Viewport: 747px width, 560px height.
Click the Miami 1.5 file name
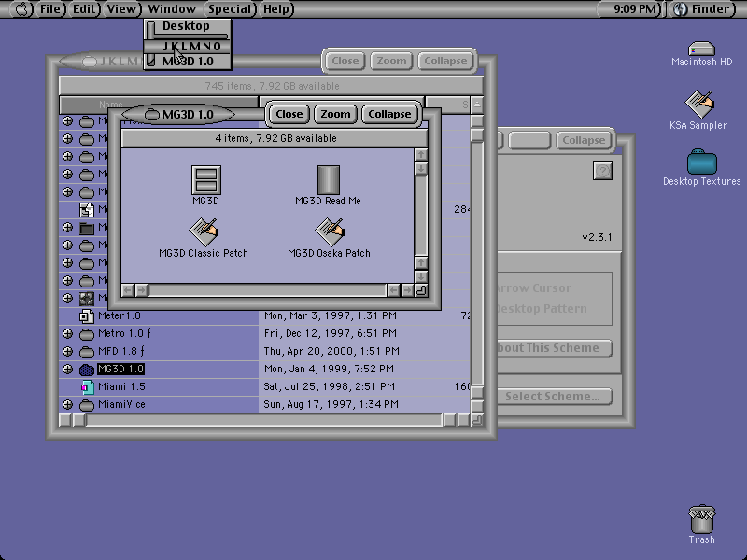pos(121,386)
